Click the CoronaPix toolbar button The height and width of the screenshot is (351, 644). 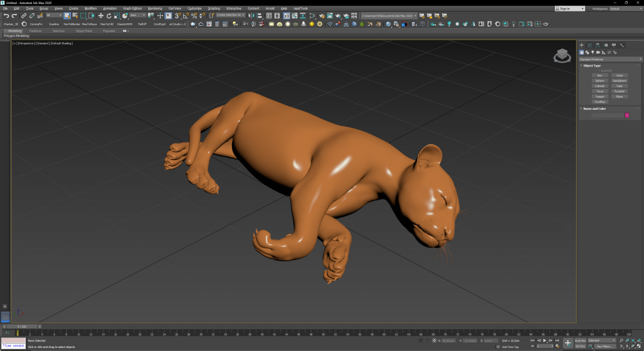pyautogui.click(x=36, y=24)
